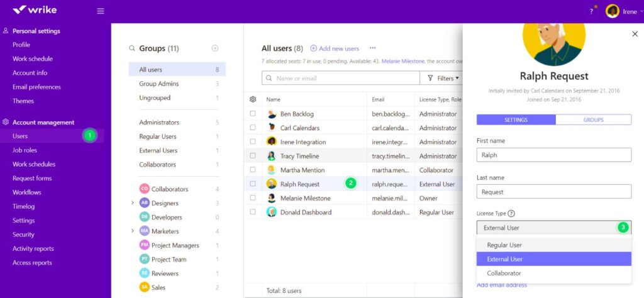Screen dimensions: 644x298
Task: Choose Collaborator license option
Action: click(x=554, y=273)
